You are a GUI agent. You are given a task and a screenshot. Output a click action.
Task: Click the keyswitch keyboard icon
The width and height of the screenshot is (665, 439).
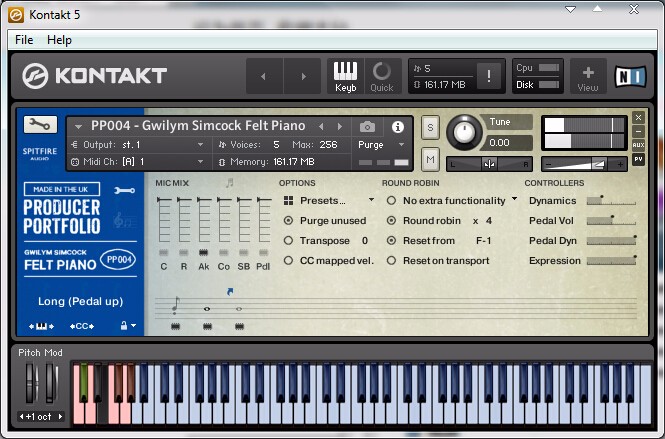coord(41,326)
